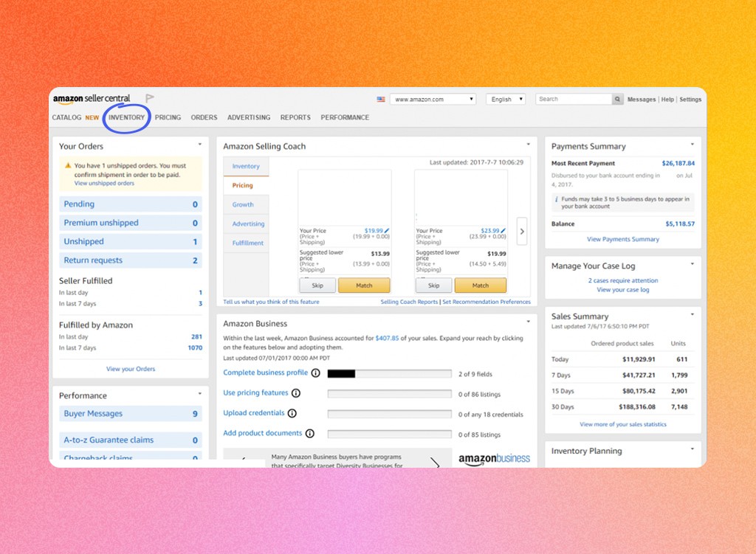Click the Use pricing features progress bar

click(390, 394)
